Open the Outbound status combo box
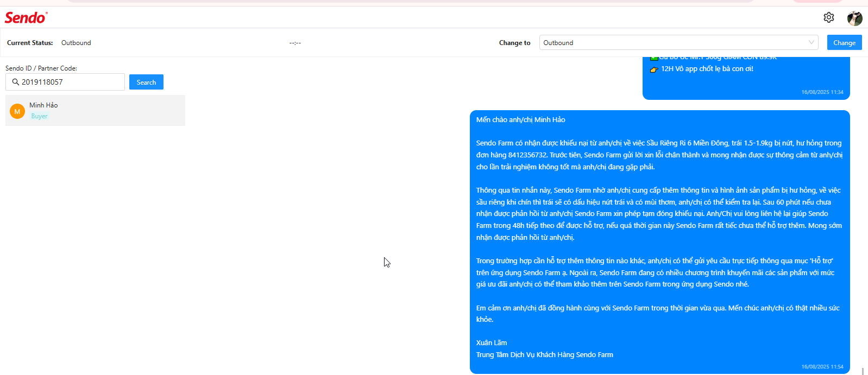The image size is (868, 375). pos(678,42)
